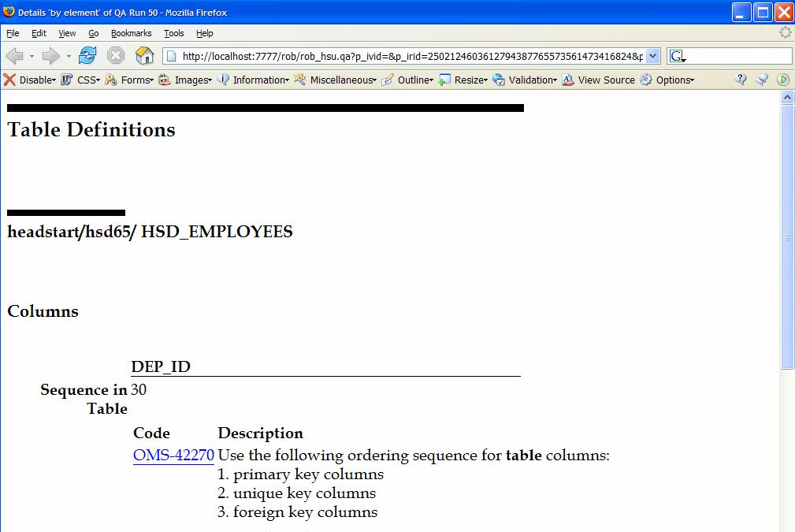Click the 'Sequence in Table' label
Viewport: 795px width, 532px height.
(x=84, y=399)
